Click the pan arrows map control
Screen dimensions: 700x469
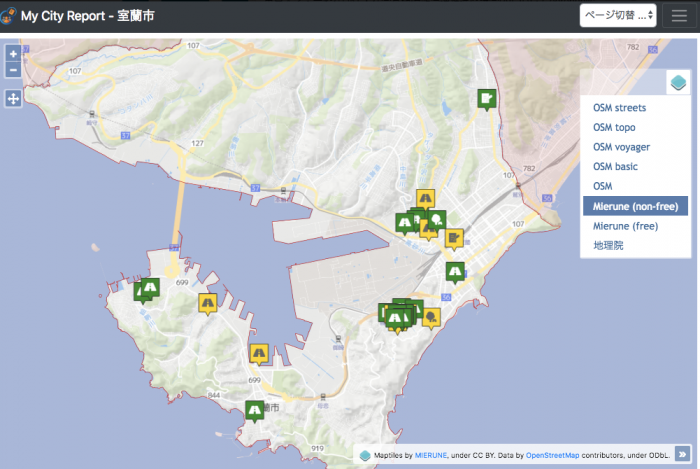(13, 98)
